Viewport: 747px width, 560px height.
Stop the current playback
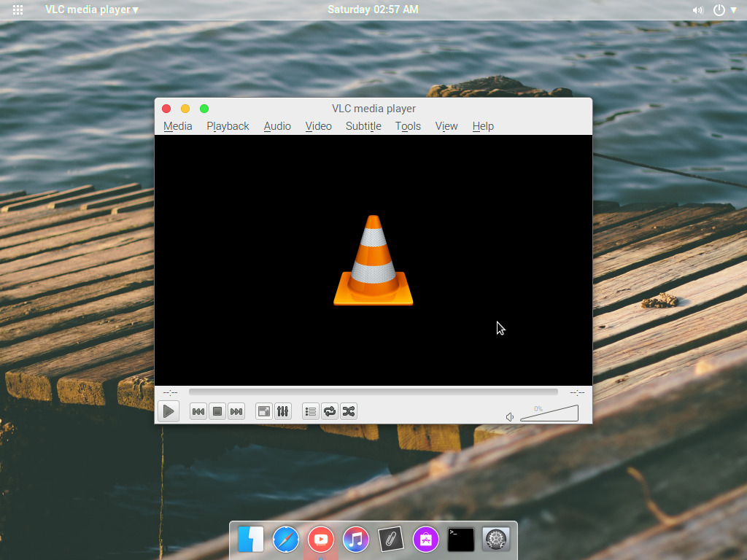(x=217, y=411)
